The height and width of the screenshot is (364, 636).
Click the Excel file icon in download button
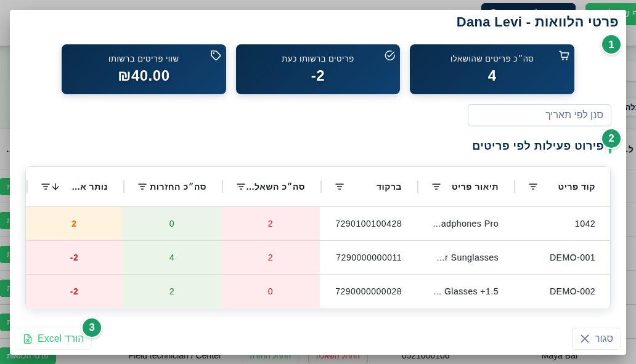(x=28, y=339)
